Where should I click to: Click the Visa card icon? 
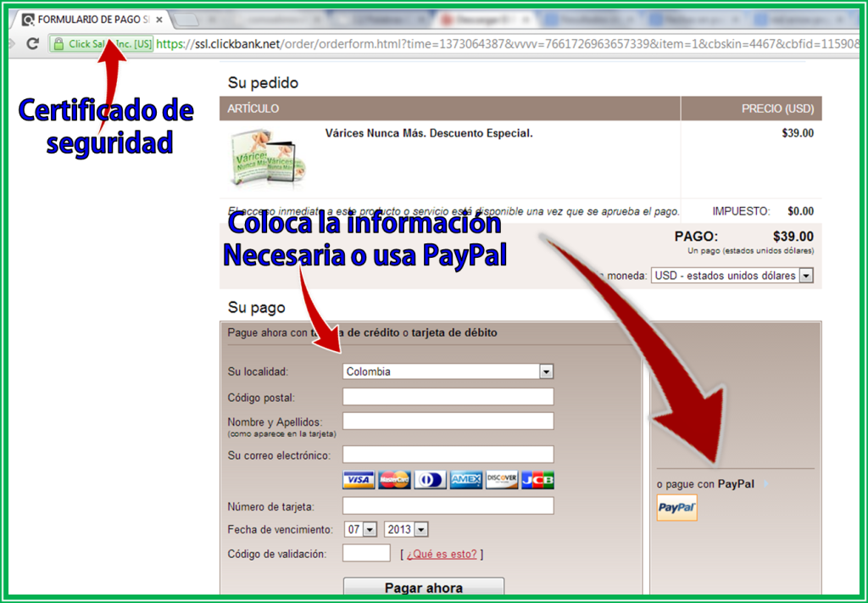(x=359, y=479)
